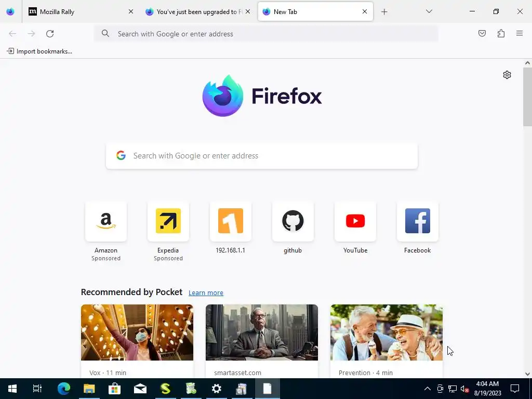Launch Microsoft Edge from taskbar
Screen dimensions: 532x399
64,389
